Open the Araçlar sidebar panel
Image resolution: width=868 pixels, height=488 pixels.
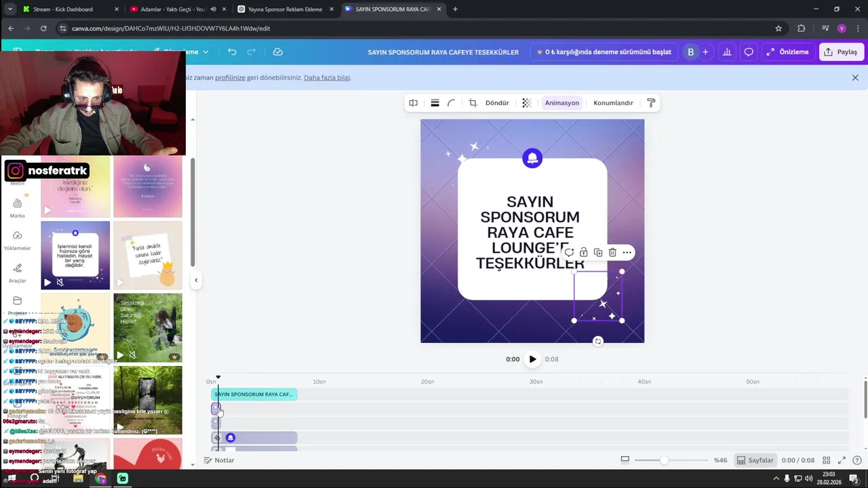point(18,273)
